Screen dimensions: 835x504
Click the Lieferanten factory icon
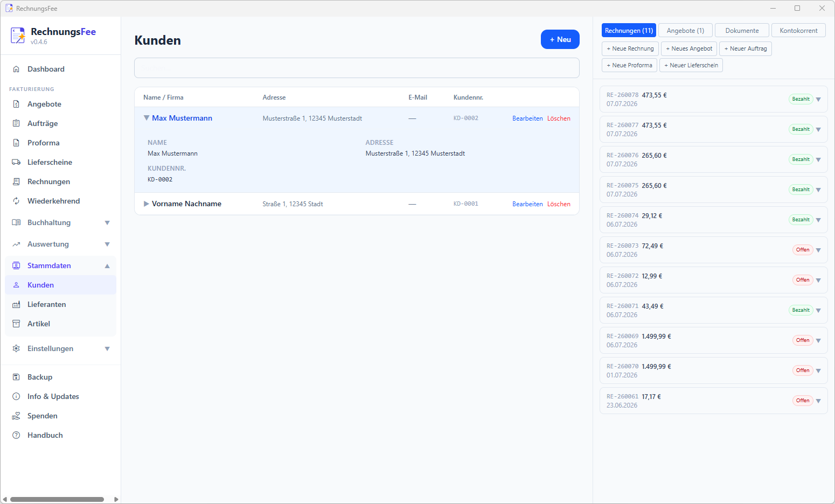(16, 304)
